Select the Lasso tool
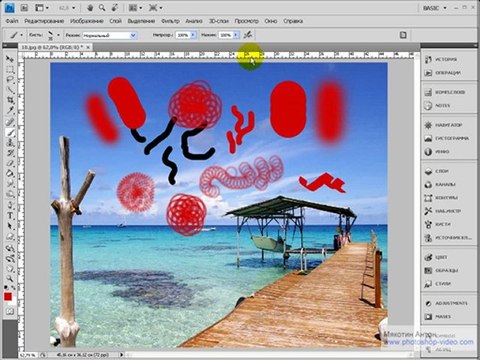Screen dimensions: 480x360 [x=10, y=80]
